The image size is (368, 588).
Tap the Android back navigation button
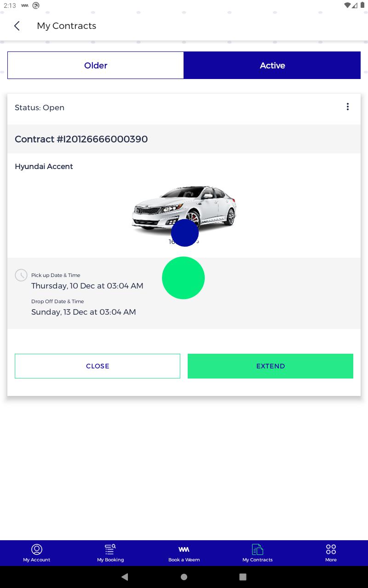tap(125, 577)
